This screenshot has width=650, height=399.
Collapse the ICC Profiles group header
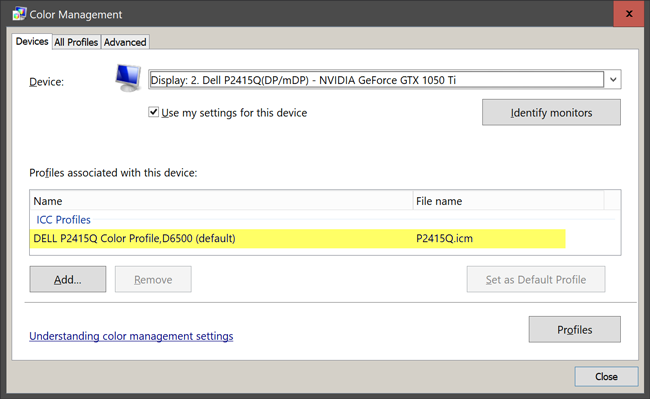click(x=63, y=220)
